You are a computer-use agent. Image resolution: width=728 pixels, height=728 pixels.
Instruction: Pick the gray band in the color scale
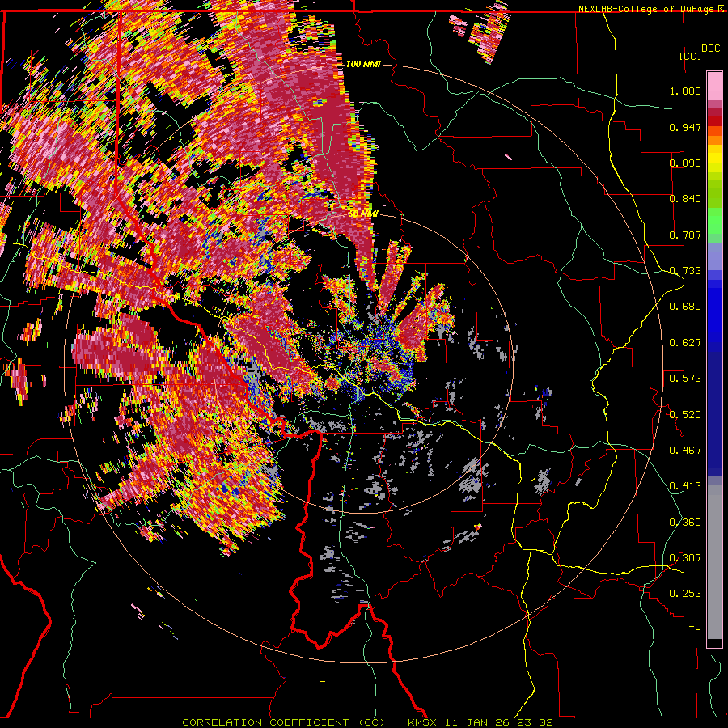[x=714, y=562]
